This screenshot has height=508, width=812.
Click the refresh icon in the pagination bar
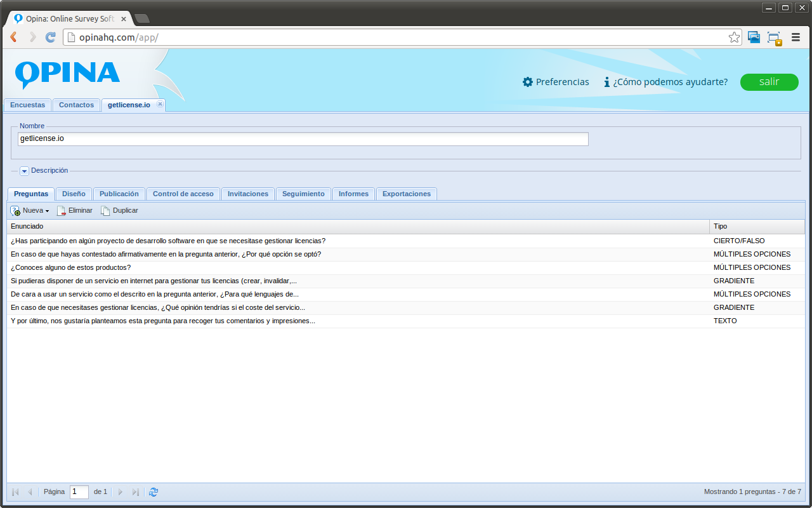pos(153,491)
